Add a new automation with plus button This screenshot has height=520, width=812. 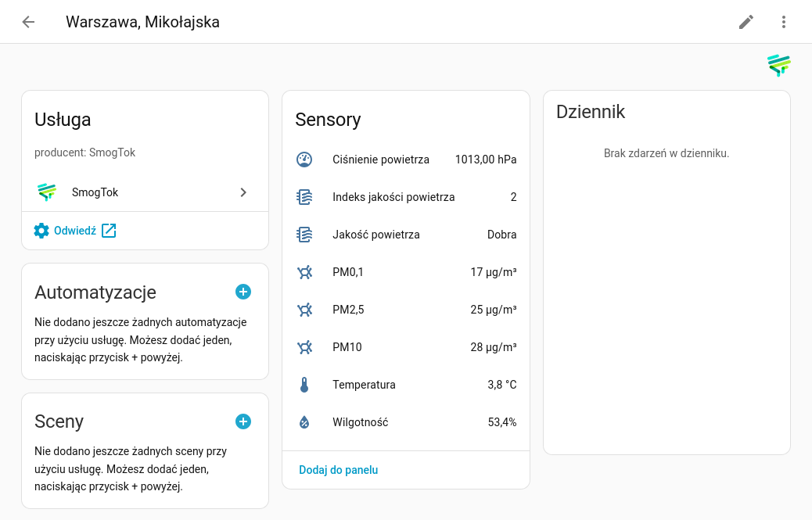pos(243,292)
